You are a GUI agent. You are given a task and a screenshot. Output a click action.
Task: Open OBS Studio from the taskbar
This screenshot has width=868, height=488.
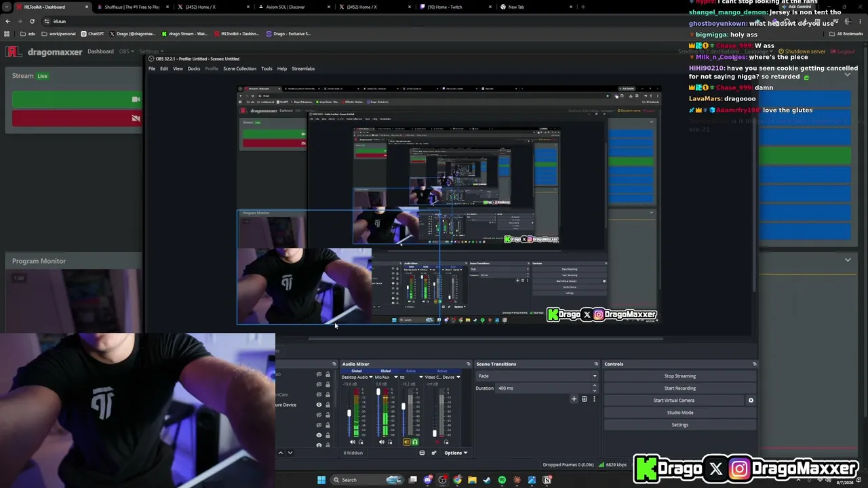tap(443, 480)
